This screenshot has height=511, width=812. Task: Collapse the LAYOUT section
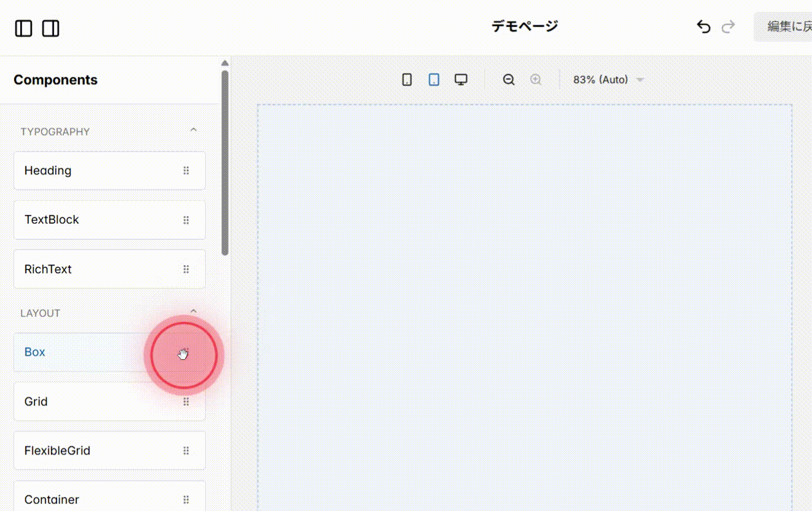193,311
